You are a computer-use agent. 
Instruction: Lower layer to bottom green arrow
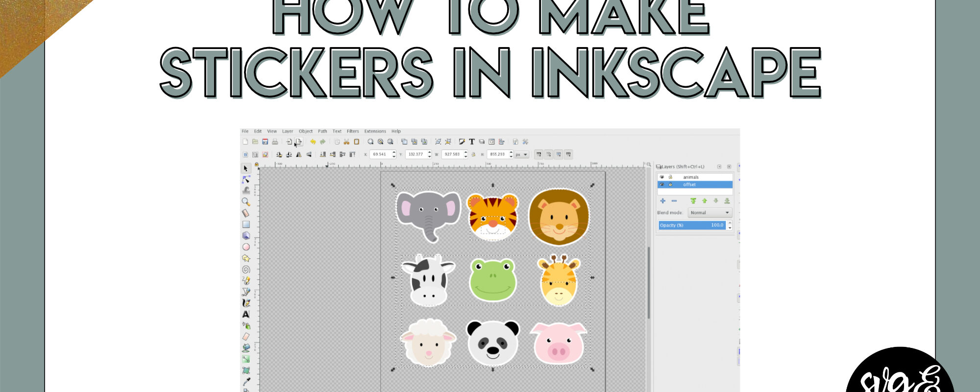[727, 201]
